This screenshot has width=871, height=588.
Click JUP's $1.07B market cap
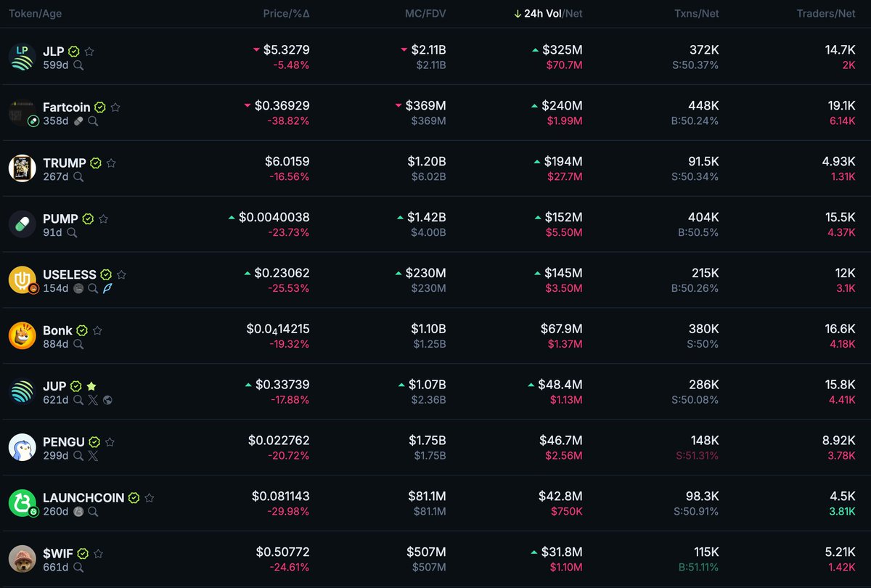tap(427, 385)
